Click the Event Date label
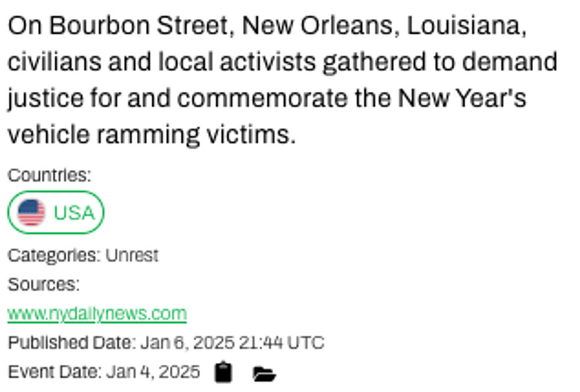The height and width of the screenshot is (392, 580). click(x=55, y=372)
